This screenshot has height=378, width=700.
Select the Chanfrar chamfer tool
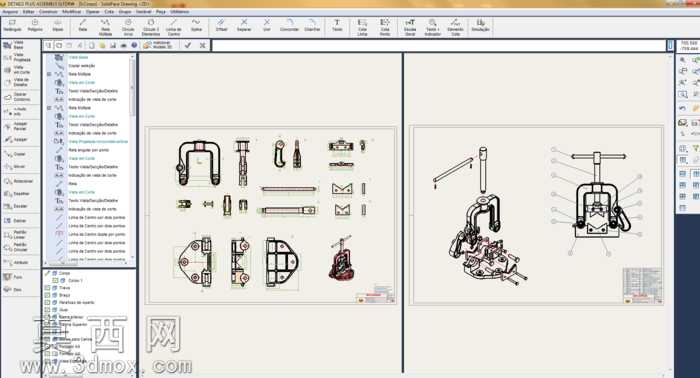(x=312, y=26)
